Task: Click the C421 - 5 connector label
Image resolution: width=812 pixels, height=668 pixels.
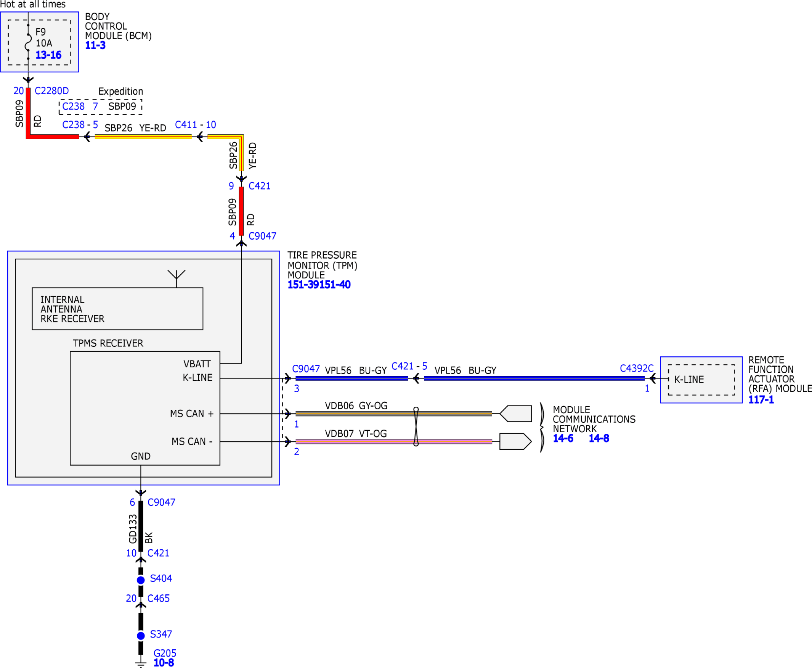Action: (409, 366)
